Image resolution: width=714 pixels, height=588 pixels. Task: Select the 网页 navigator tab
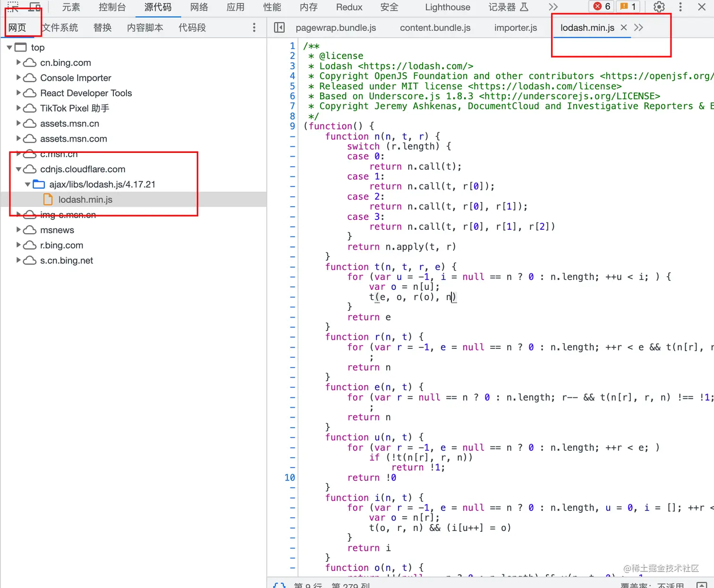[17, 27]
